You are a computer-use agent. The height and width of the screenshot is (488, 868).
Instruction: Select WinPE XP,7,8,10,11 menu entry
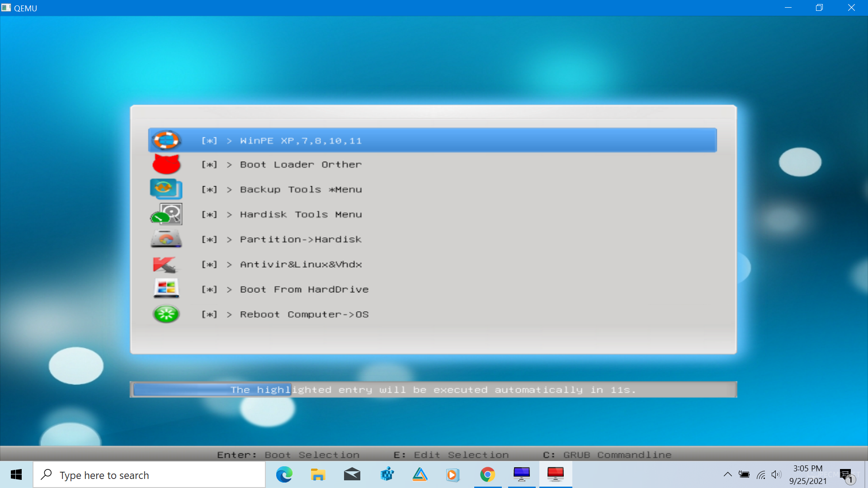[x=433, y=140]
